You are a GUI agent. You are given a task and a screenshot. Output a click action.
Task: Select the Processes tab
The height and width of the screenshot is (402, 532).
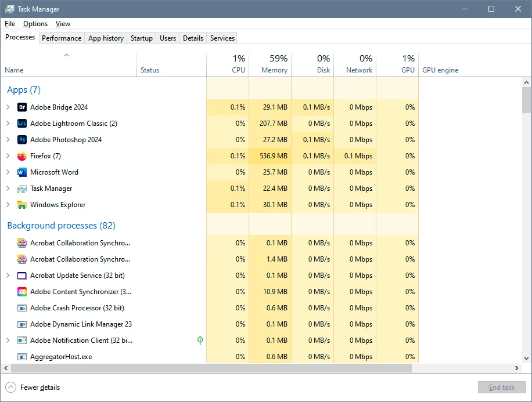[x=20, y=37]
